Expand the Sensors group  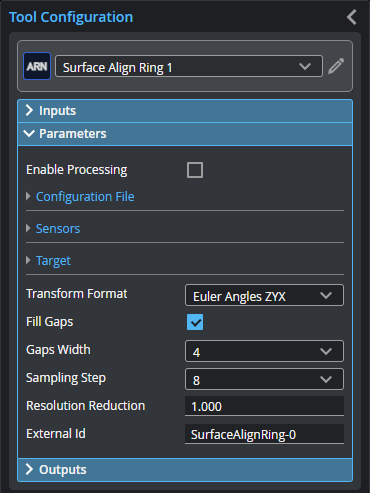(58, 229)
